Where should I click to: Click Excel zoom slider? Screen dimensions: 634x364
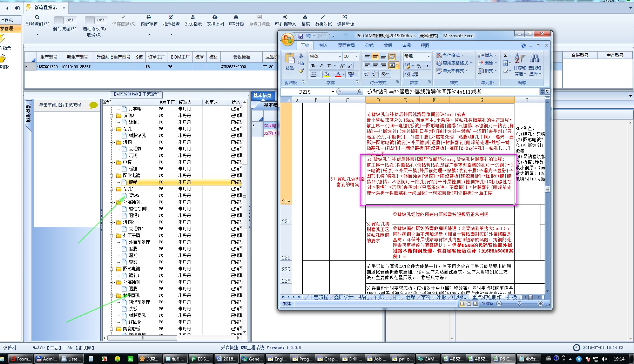pos(520,304)
